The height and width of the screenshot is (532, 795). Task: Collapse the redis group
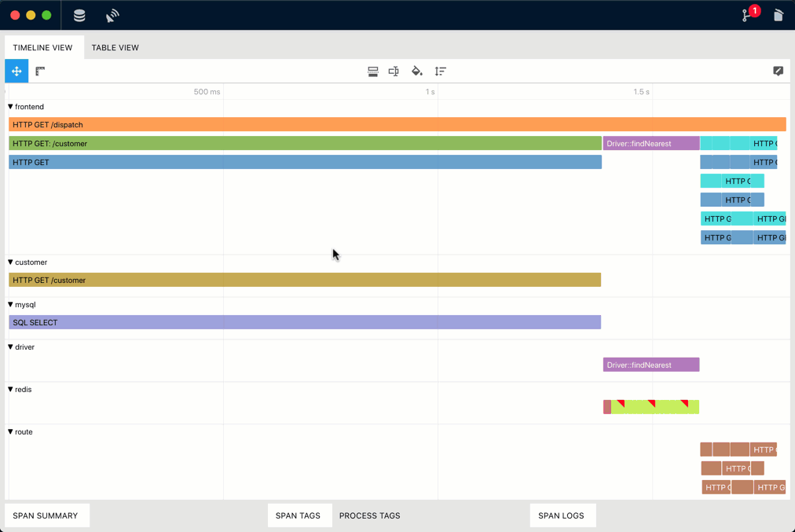pos(10,390)
